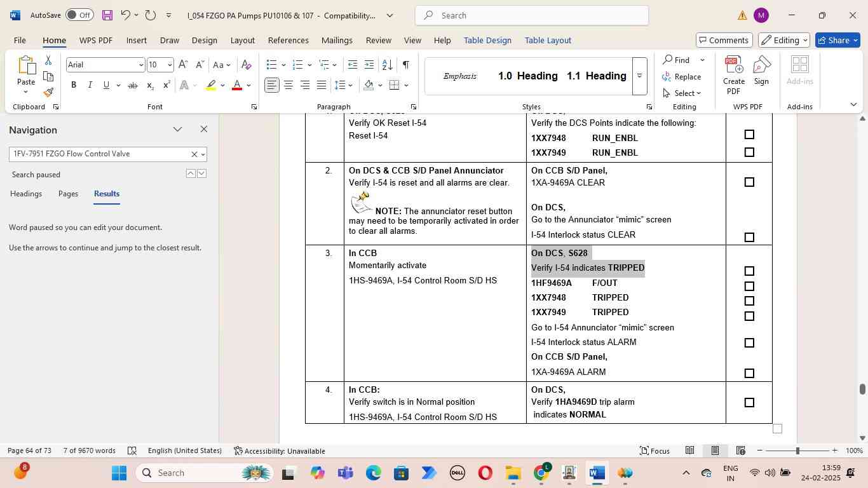This screenshot has height=488, width=868.
Task: Increase paragraph indent
Action: tap(369, 65)
